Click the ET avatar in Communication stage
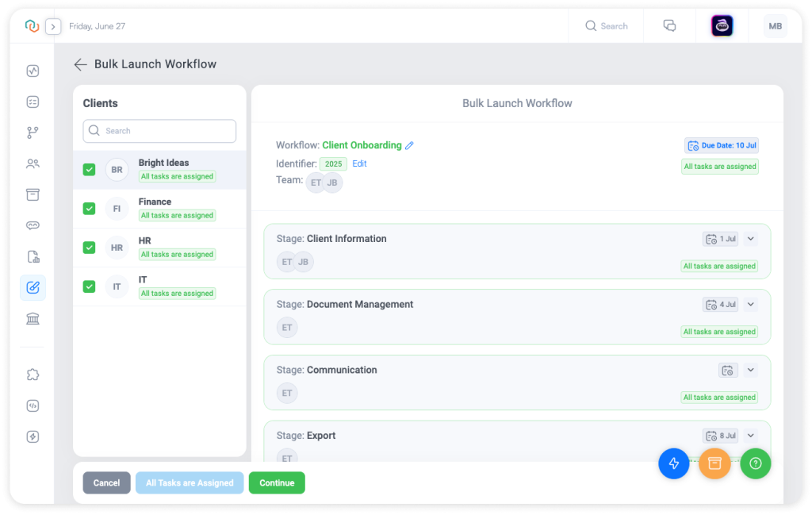Screen dimensions: 812x515 pos(287,394)
